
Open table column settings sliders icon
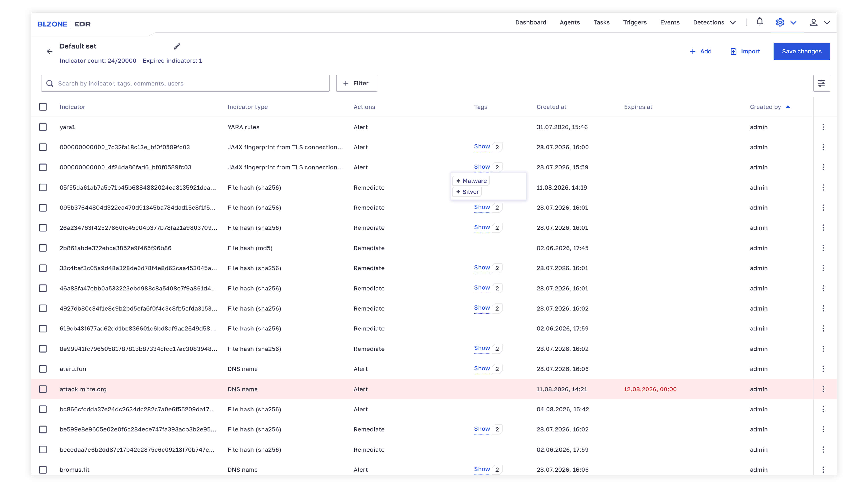coord(822,83)
